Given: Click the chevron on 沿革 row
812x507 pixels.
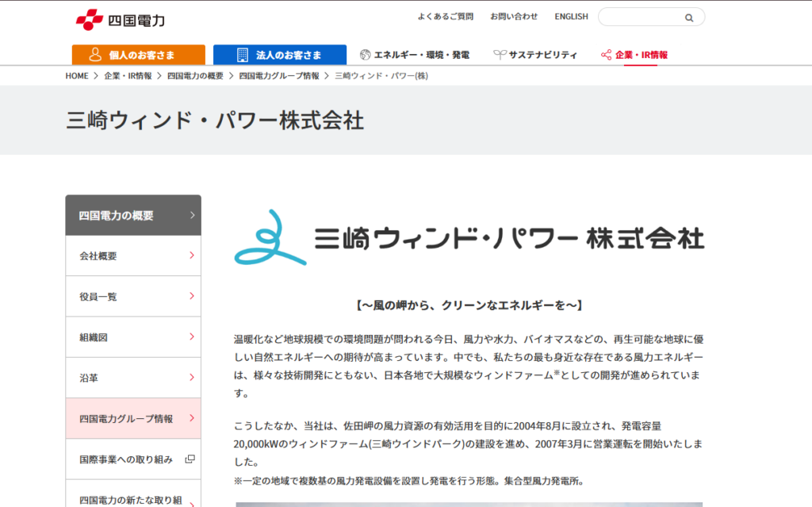Looking at the screenshot, I should click(x=192, y=378).
